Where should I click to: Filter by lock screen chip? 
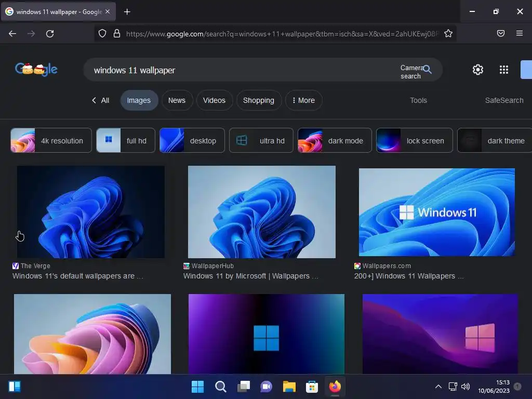point(414,140)
